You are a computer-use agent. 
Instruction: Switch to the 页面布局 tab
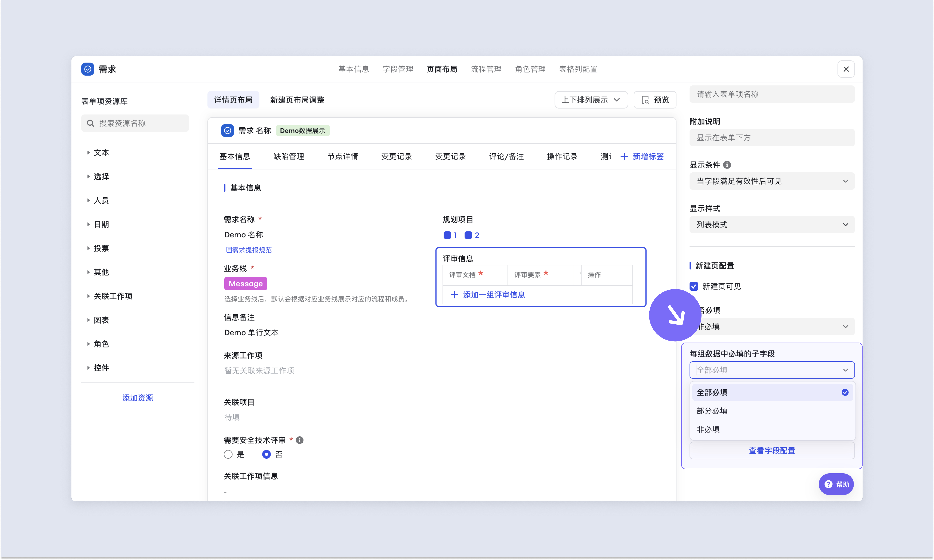tap(442, 69)
